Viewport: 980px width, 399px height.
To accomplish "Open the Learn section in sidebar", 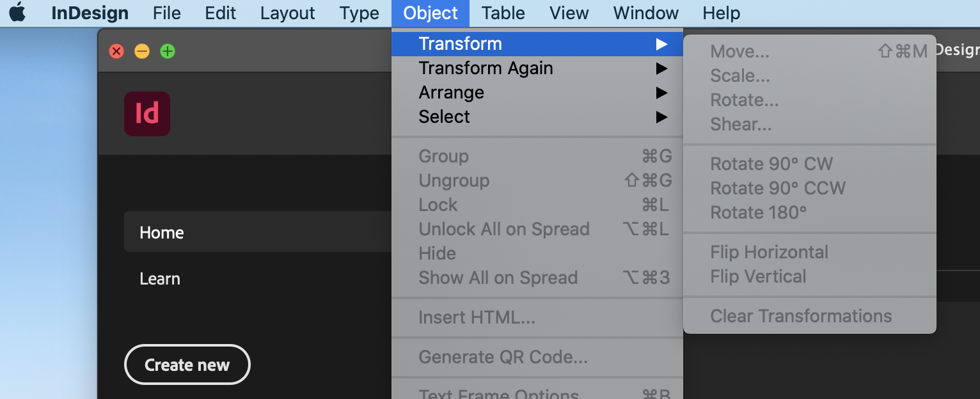I will click(160, 279).
